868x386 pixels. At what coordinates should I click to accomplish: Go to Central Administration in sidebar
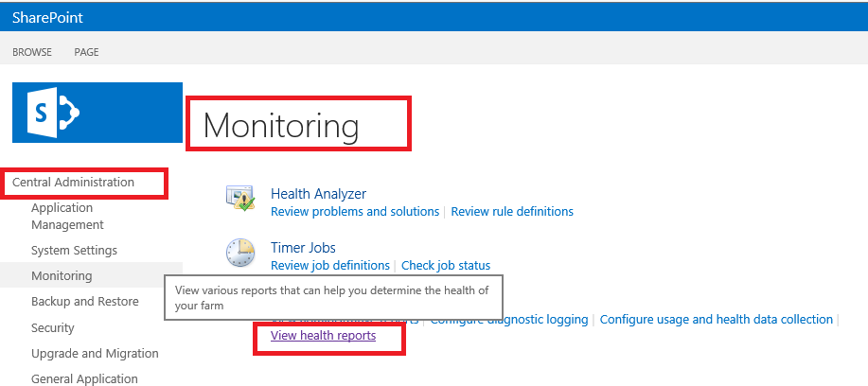pos(73,182)
